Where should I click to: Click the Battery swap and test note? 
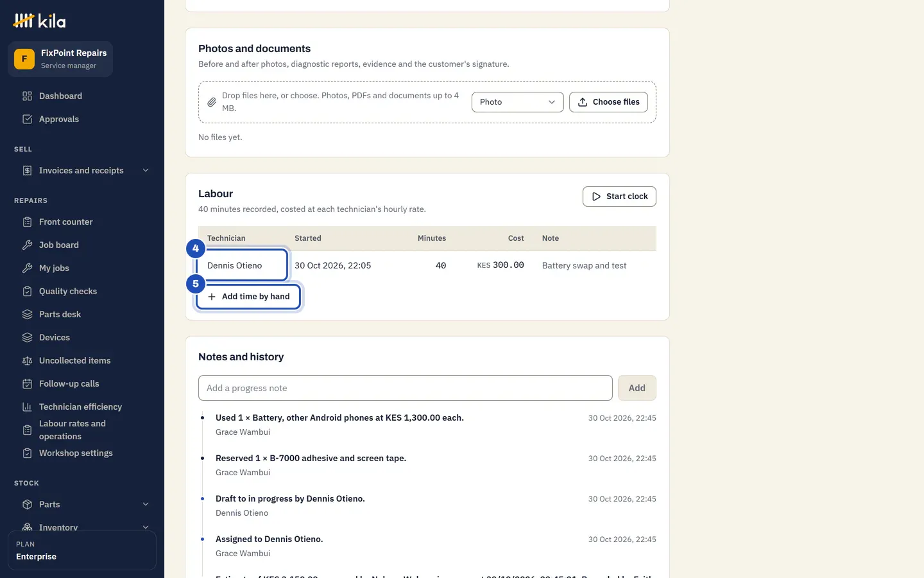[584, 265]
